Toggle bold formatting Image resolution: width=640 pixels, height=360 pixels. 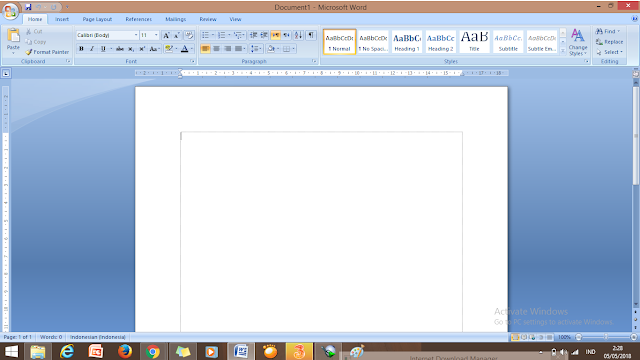click(x=81, y=49)
